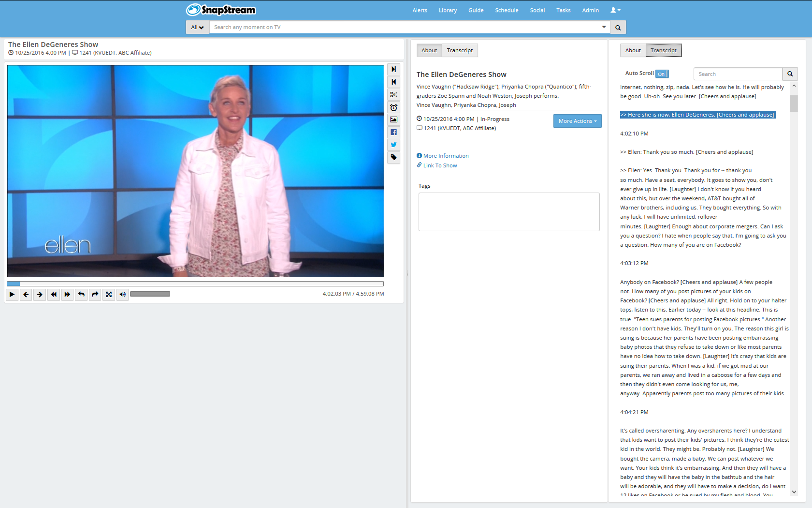Expand the search box options arrow
812x508 pixels.
[604, 27]
